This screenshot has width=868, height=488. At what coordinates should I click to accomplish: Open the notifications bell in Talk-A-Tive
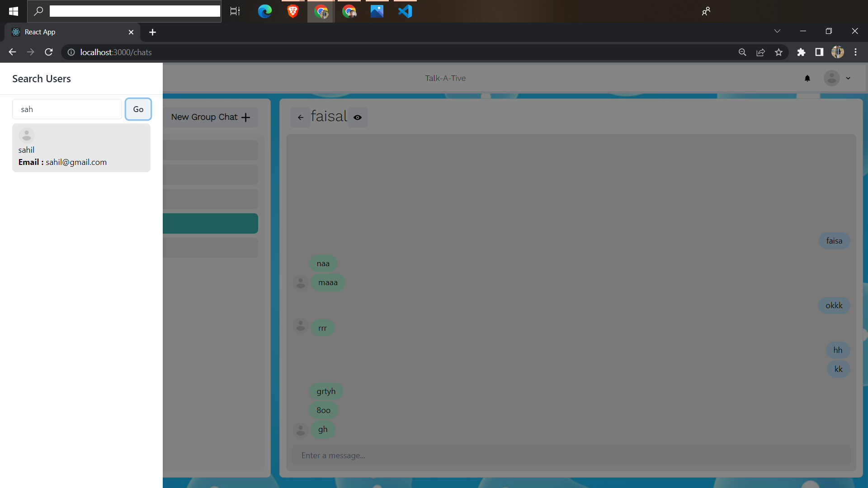pos(807,78)
